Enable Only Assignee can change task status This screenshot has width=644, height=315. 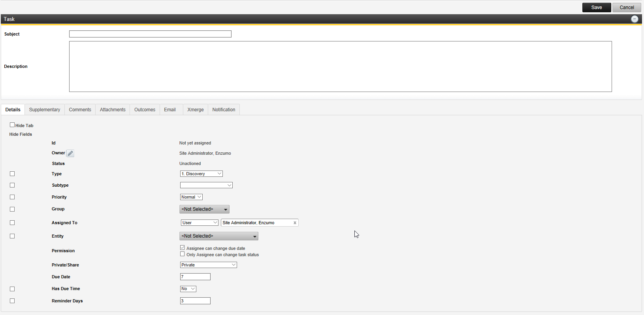click(182, 254)
